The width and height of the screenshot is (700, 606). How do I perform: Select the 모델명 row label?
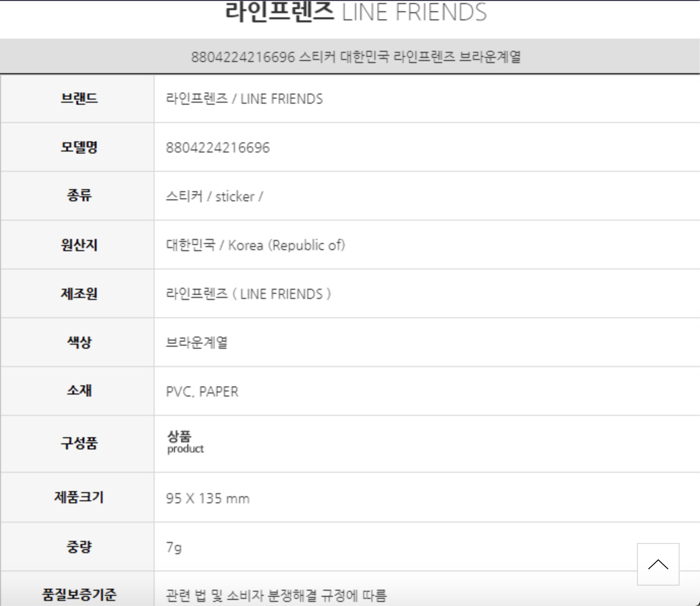point(79,147)
